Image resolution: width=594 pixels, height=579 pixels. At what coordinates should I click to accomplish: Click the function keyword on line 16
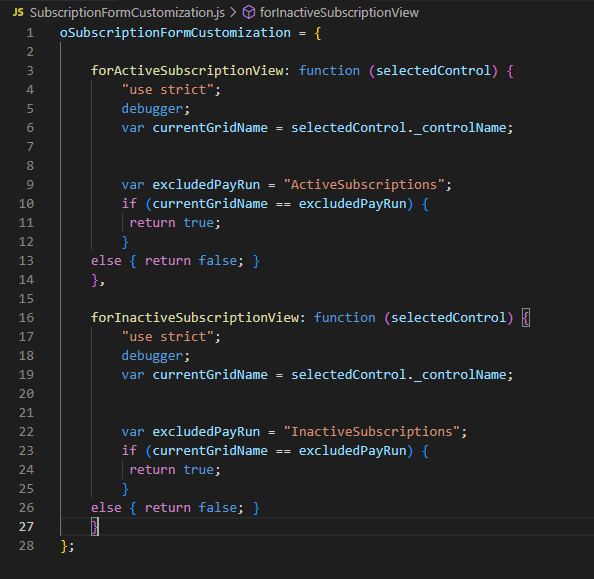[x=344, y=318]
